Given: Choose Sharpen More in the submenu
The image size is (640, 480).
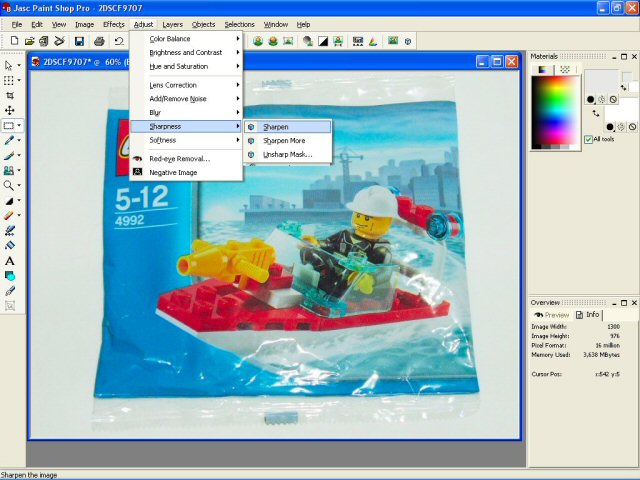Looking at the screenshot, I should pos(288,141).
